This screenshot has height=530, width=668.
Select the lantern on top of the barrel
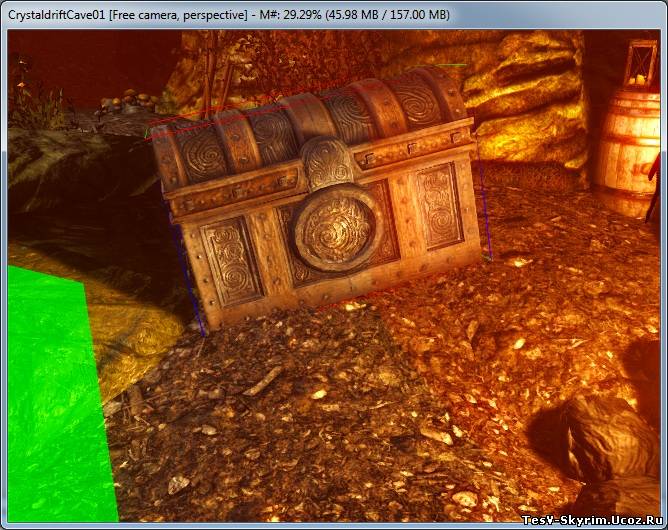coord(641,63)
